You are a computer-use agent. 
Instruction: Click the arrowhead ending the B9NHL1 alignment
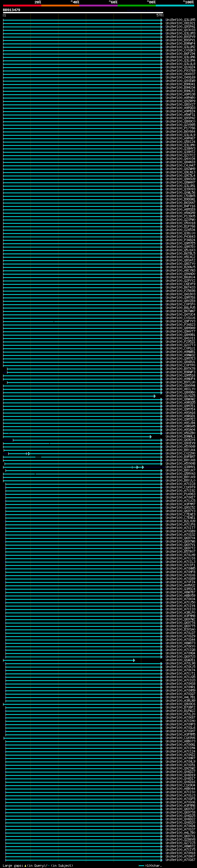coord(151,437)
